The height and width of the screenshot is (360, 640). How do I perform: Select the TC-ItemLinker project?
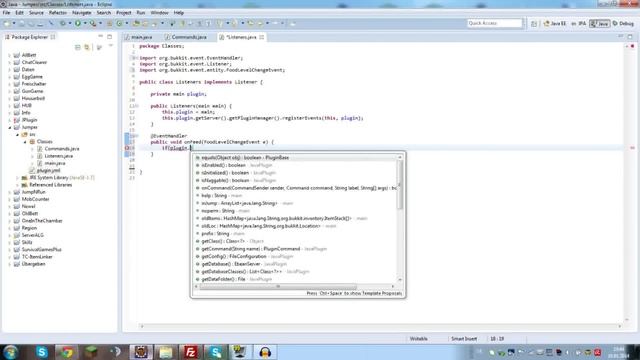(x=37, y=257)
